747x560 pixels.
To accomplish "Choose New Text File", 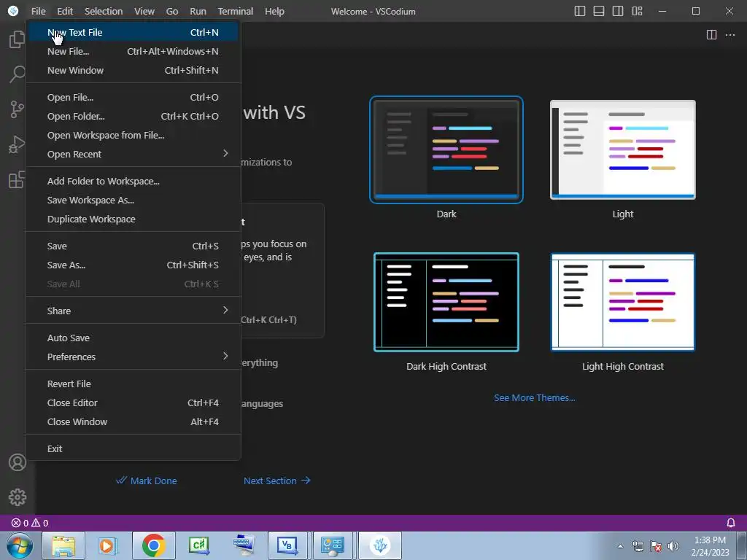I will click(x=133, y=32).
